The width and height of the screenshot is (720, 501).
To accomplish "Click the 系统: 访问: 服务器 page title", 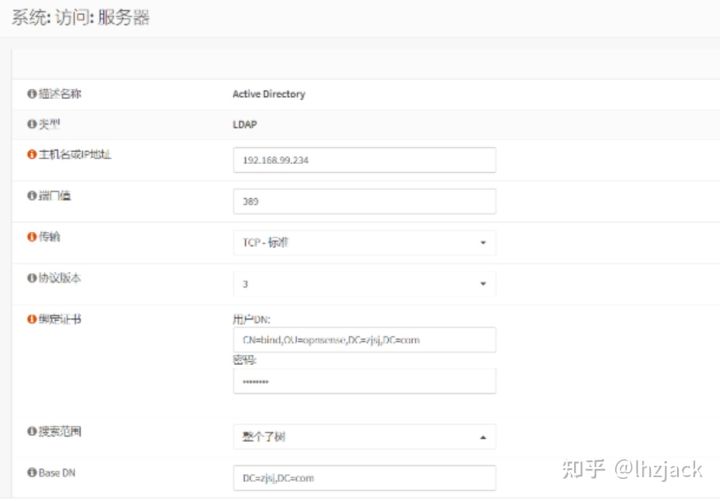I will coord(80,18).
